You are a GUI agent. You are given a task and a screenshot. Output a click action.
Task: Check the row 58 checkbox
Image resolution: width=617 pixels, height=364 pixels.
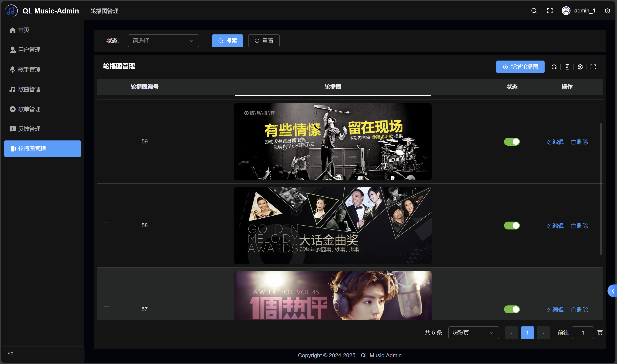[x=106, y=225]
